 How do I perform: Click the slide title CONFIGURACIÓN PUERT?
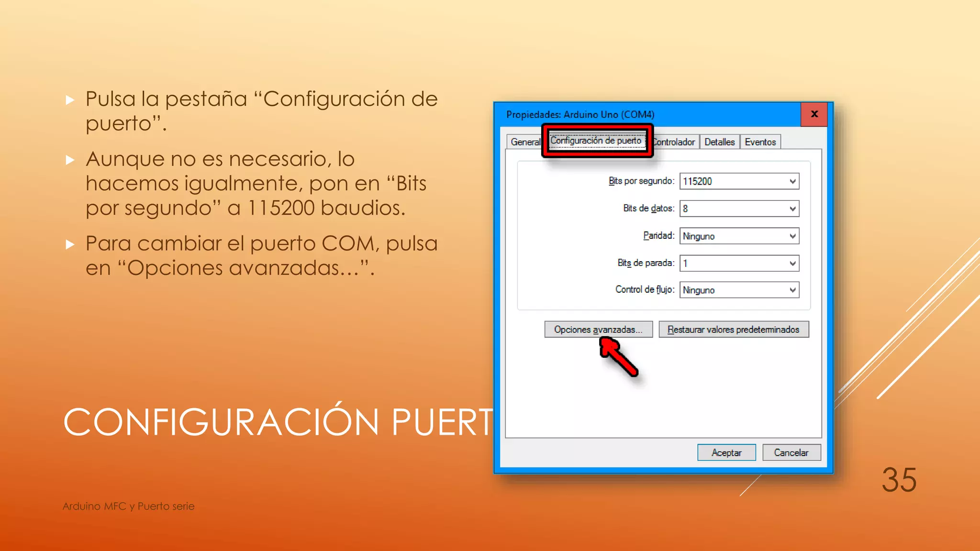click(278, 422)
